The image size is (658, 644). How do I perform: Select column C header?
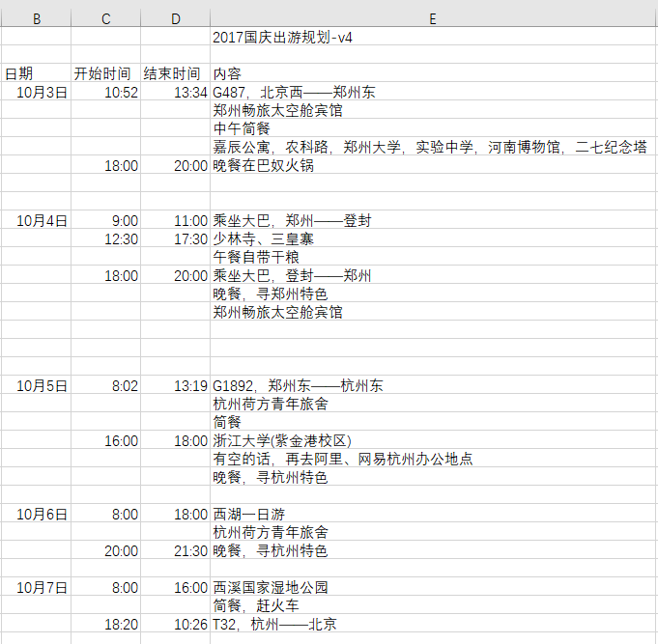tap(105, 18)
